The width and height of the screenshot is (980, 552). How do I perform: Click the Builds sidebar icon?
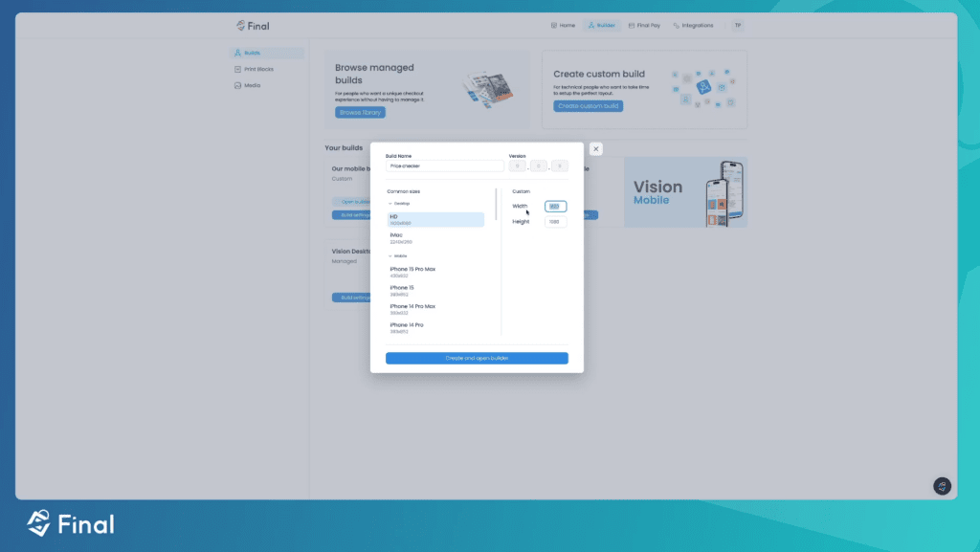coord(237,54)
